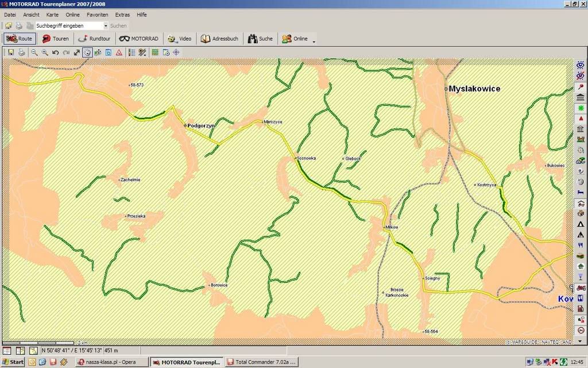Click the second status bar layout icon
The image size is (588, 368).
tap(20, 351)
